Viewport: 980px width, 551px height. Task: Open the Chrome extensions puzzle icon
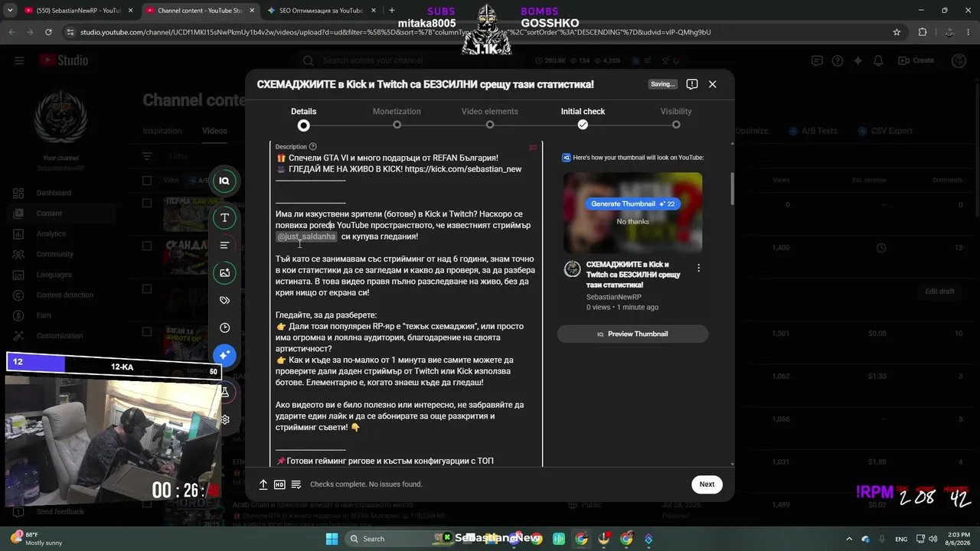tap(923, 32)
